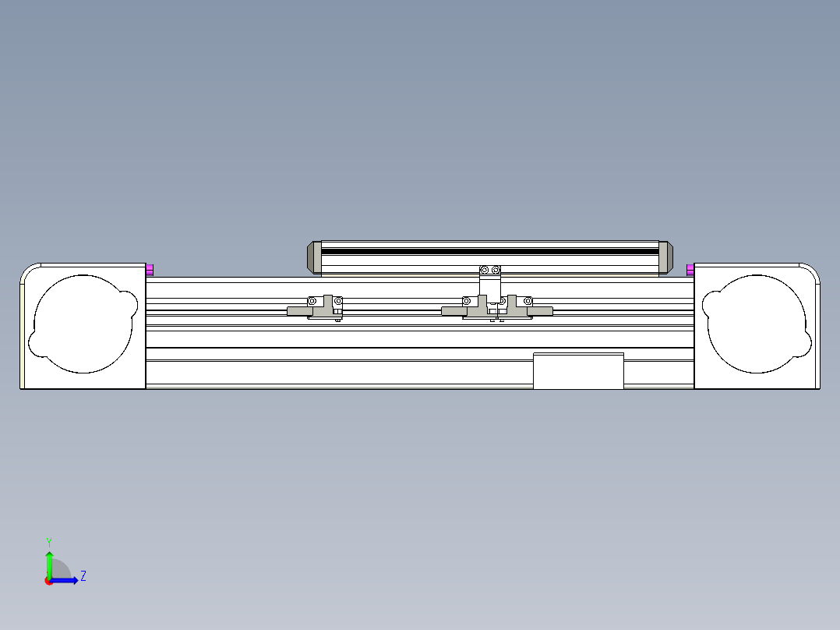Viewport: 840px width, 630px height.
Task: Select the standalone sensor bracket left of center
Action: 316,308
